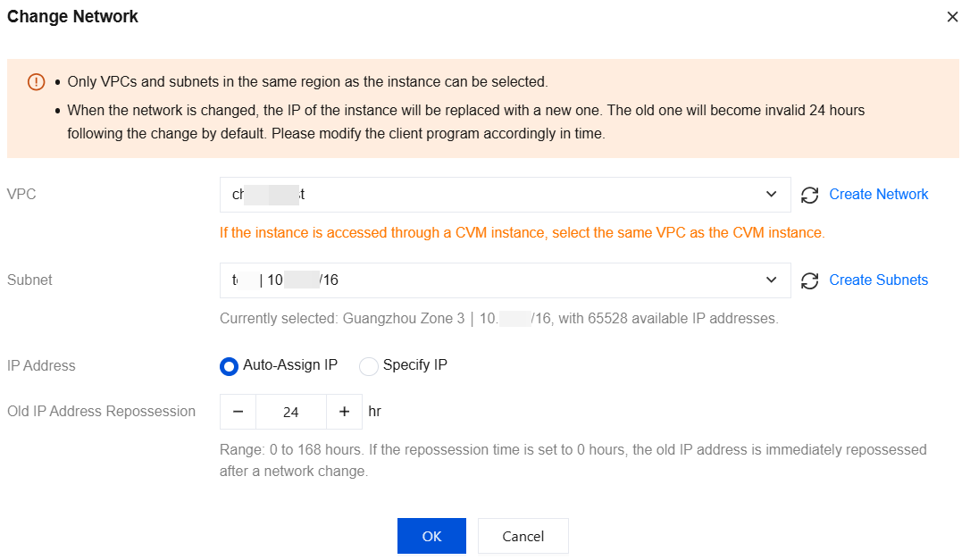Close the Change Network dialog

pos(952,17)
